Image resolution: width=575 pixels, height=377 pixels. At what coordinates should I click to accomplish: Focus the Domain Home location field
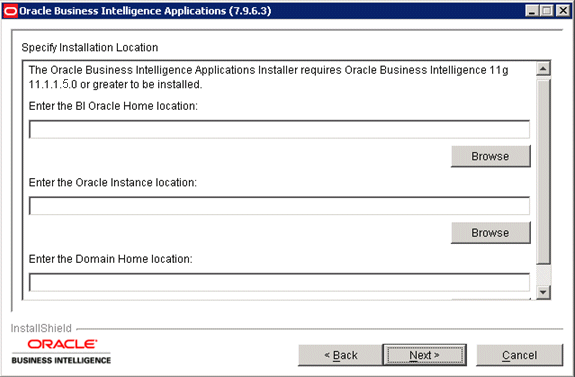coord(279,282)
